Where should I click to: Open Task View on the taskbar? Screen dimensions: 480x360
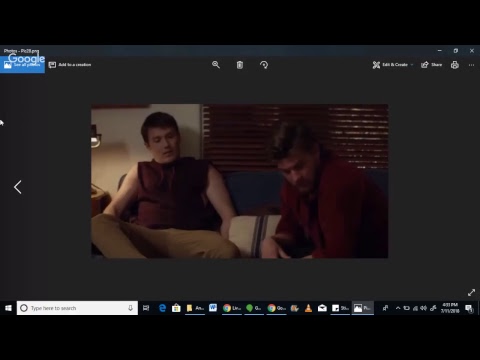(146, 308)
